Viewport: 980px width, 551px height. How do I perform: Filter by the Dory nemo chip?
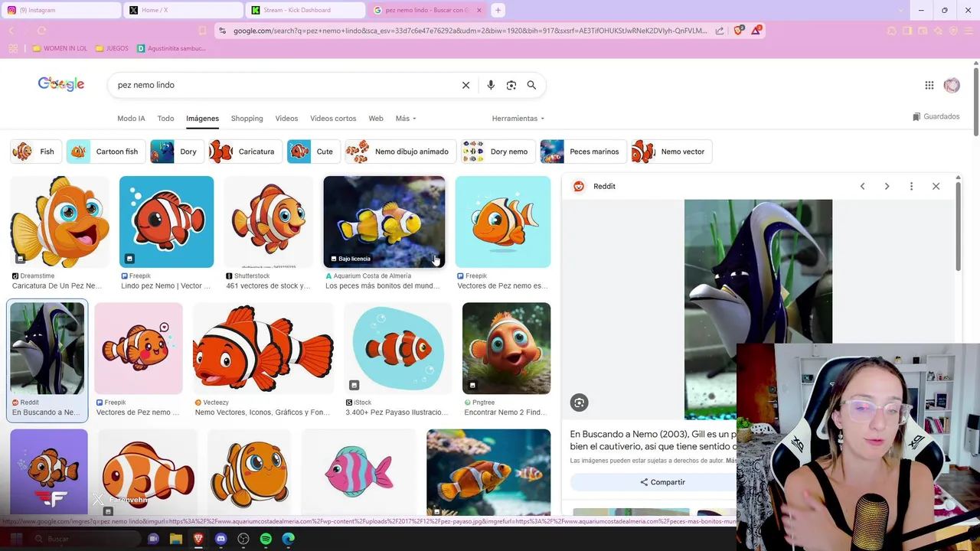pos(498,152)
